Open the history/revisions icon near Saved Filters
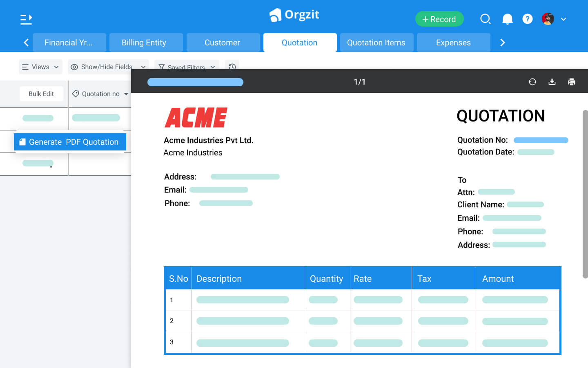The width and height of the screenshot is (588, 368). (232, 66)
